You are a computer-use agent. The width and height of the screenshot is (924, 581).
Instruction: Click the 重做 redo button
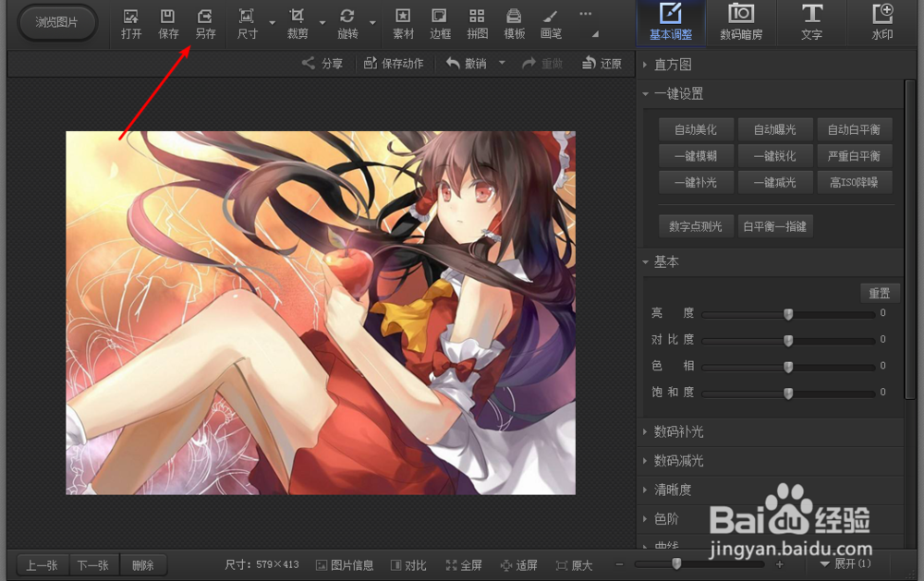pyautogui.click(x=542, y=64)
